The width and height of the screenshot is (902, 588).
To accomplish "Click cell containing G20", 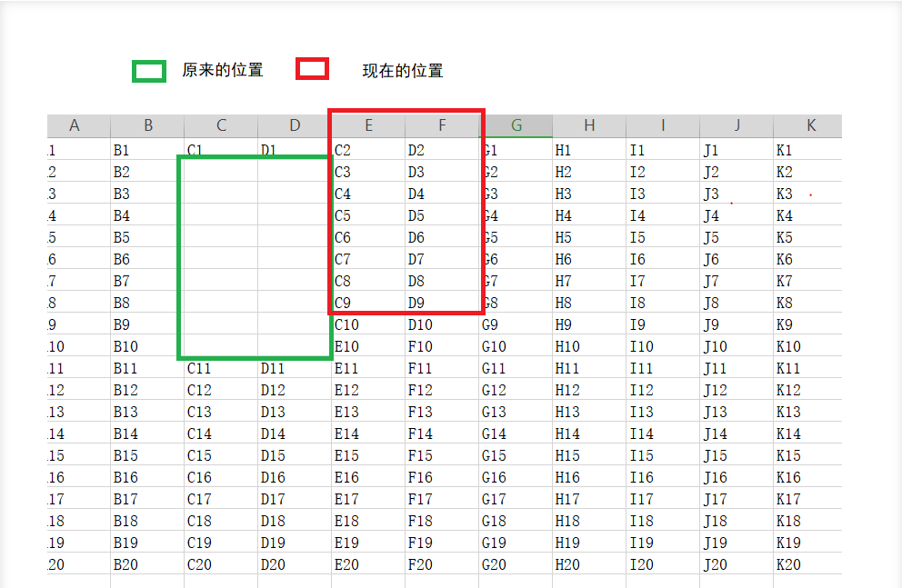I will [x=516, y=564].
